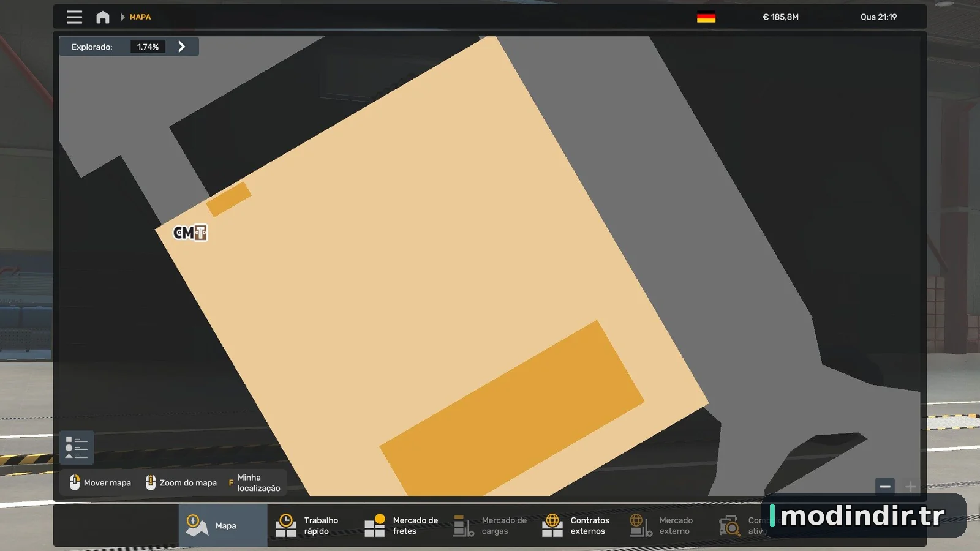Image resolution: width=980 pixels, height=551 pixels.
Task: Zoom out the map with minus button
Action: click(x=885, y=487)
